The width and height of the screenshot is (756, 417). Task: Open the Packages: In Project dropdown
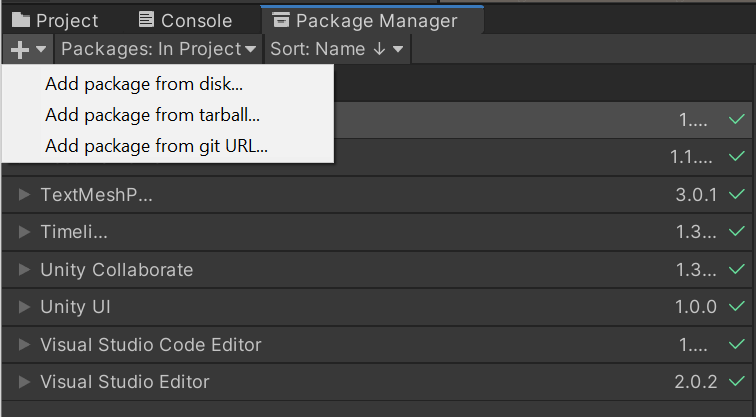coord(159,48)
